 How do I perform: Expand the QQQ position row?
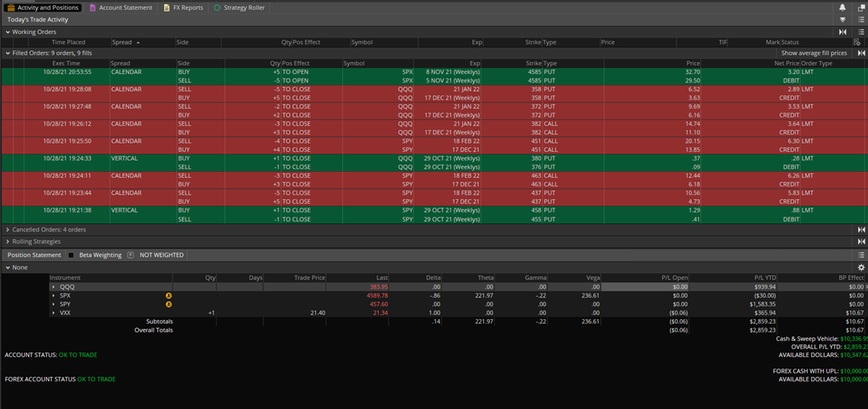pyautogui.click(x=53, y=287)
